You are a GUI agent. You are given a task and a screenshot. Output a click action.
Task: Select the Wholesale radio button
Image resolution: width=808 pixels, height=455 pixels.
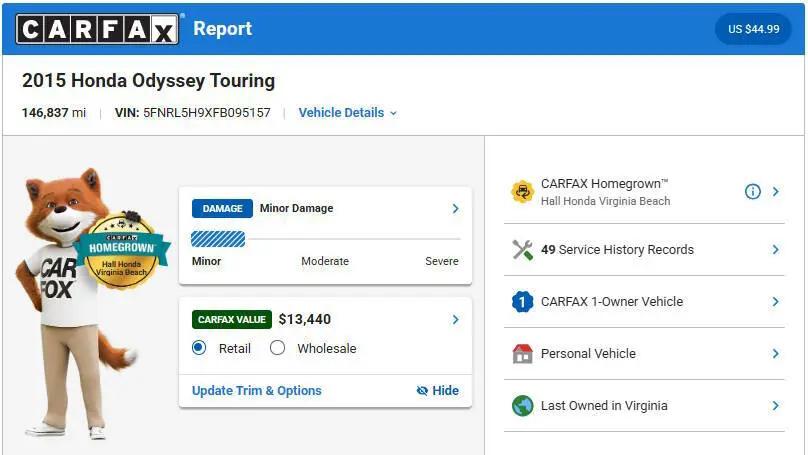click(x=277, y=348)
